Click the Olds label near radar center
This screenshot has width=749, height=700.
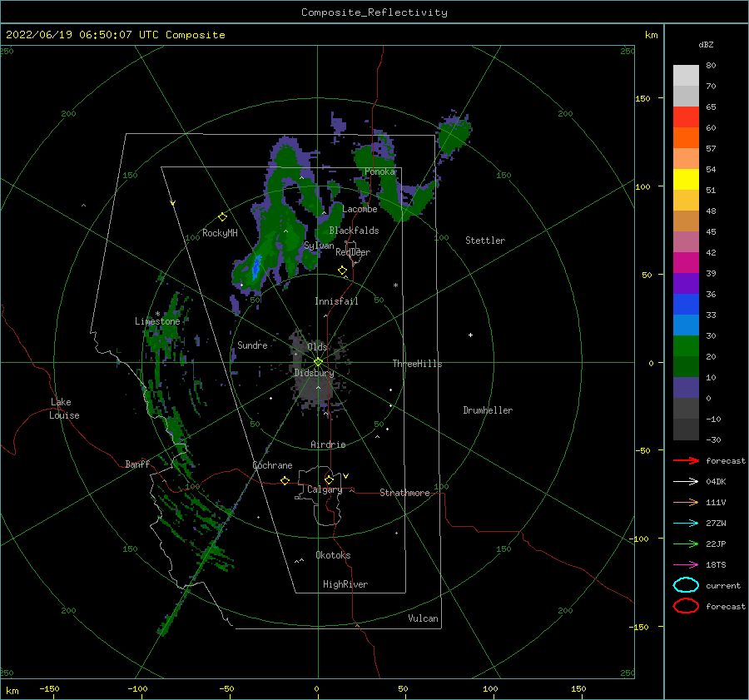[317, 346]
